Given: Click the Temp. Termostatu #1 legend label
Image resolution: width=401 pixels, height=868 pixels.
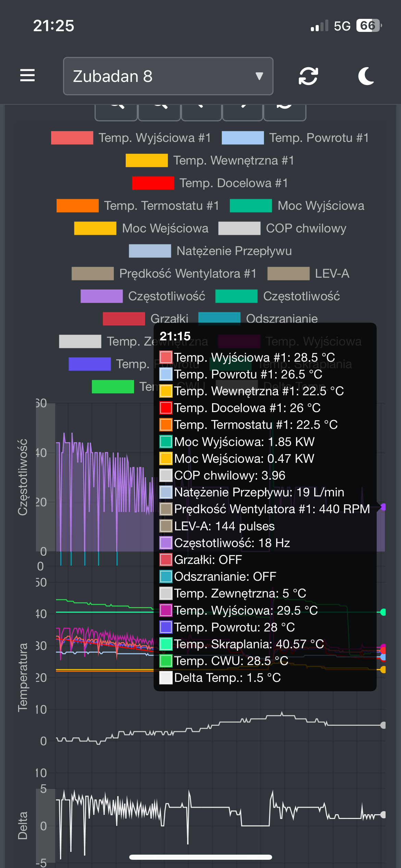Looking at the screenshot, I should [161, 206].
